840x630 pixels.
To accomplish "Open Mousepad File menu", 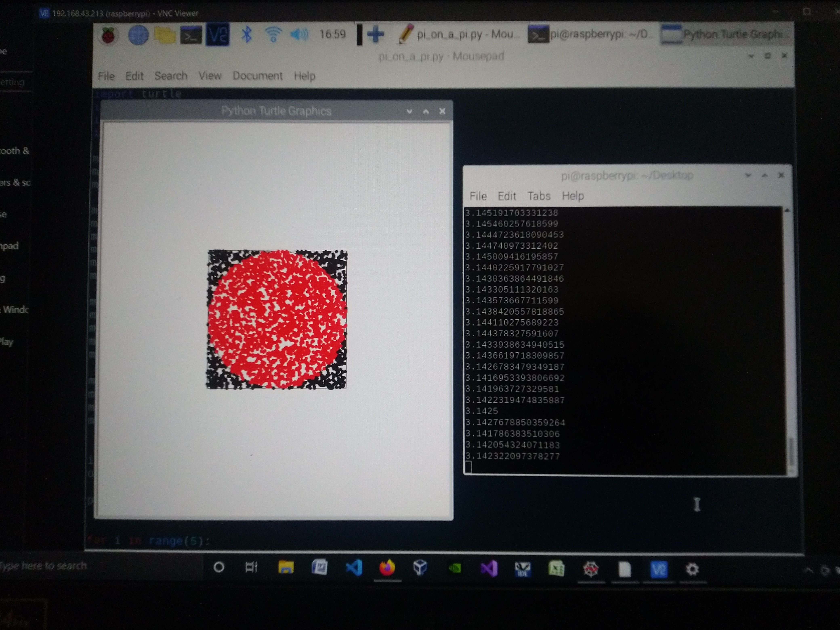I will (x=106, y=76).
